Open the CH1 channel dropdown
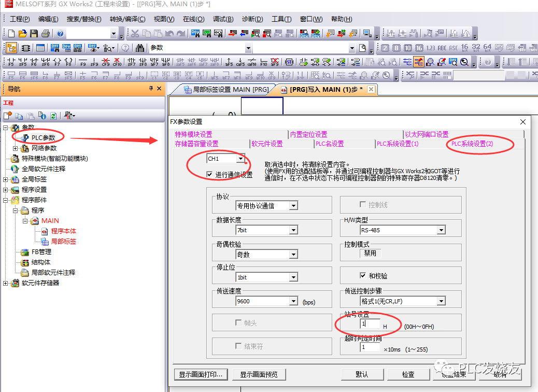The height and width of the screenshot is (392, 538). [x=240, y=159]
